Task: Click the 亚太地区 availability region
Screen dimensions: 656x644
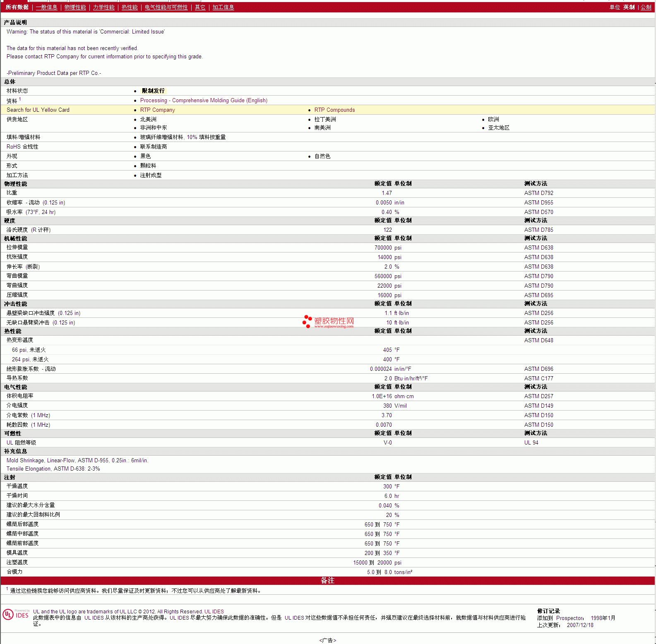Action: [x=499, y=127]
